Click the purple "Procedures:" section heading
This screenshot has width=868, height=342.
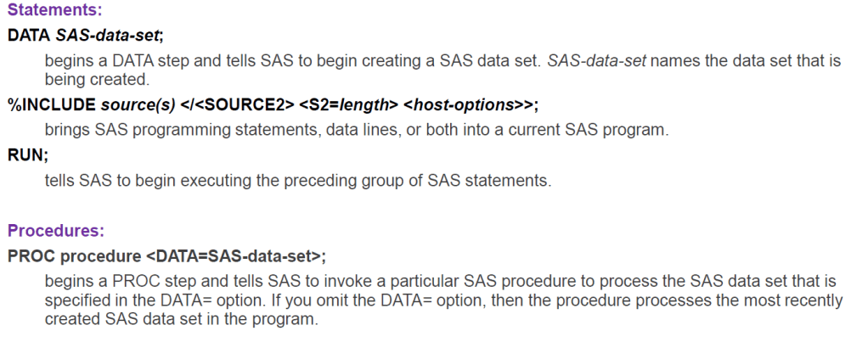(x=56, y=230)
